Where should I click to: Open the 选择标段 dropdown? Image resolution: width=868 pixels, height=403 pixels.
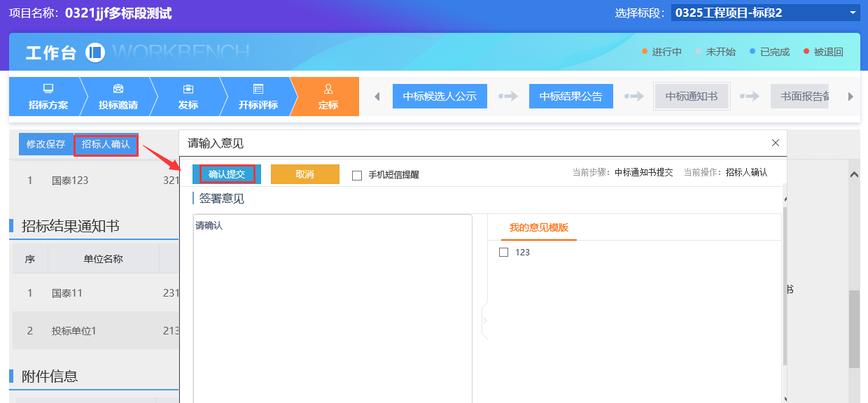(x=765, y=13)
